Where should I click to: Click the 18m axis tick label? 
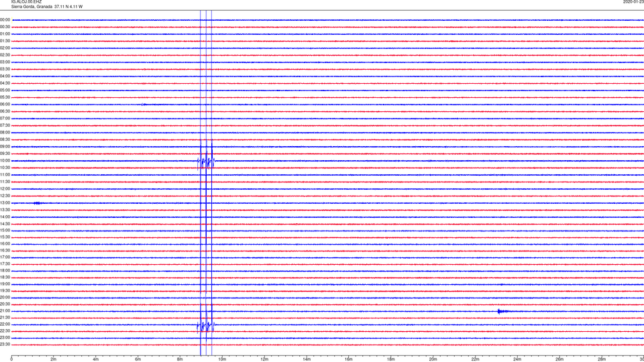(391, 359)
